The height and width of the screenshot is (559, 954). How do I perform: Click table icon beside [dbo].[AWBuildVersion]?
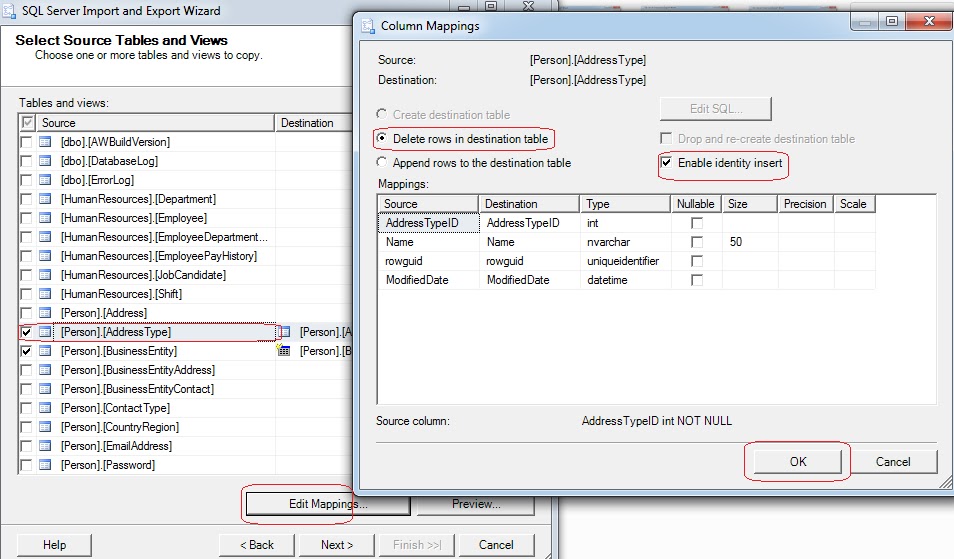click(45, 142)
